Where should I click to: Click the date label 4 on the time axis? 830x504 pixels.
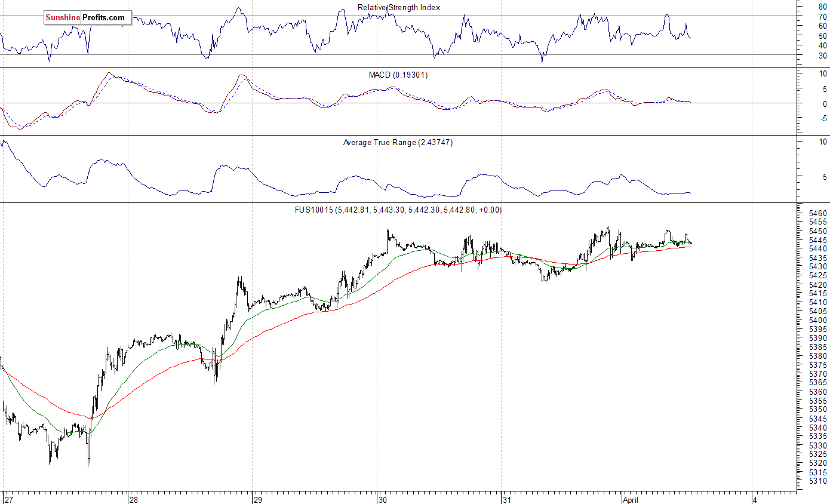[x=755, y=500]
